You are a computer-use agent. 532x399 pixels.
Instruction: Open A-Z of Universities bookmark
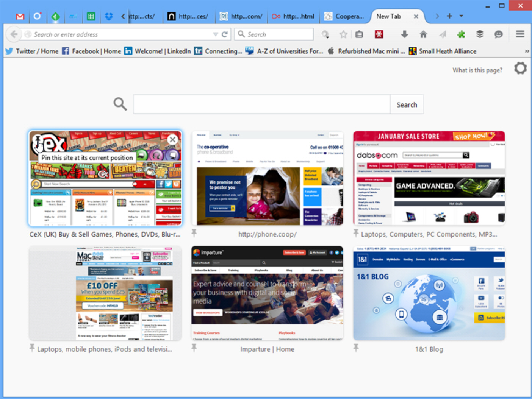click(284, 51)
